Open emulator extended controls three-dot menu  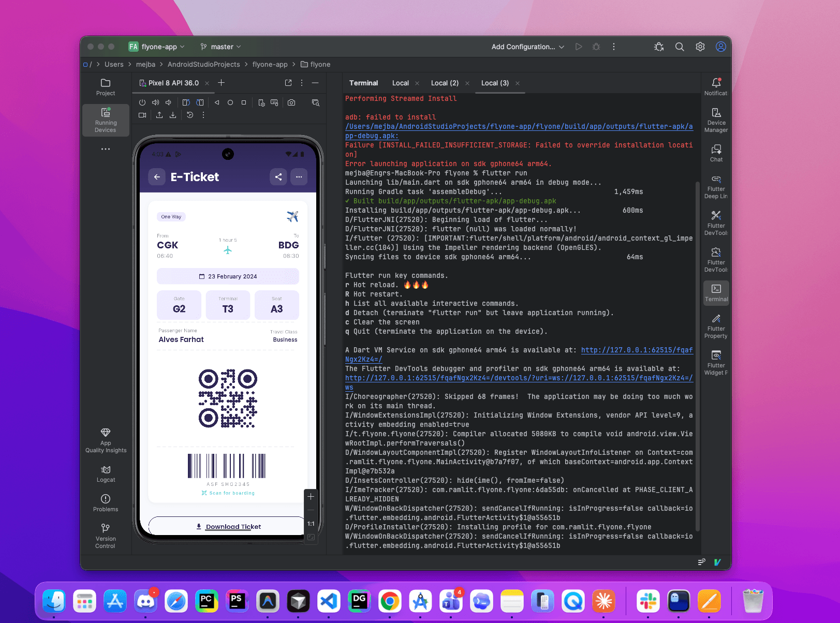click(203, 115)
